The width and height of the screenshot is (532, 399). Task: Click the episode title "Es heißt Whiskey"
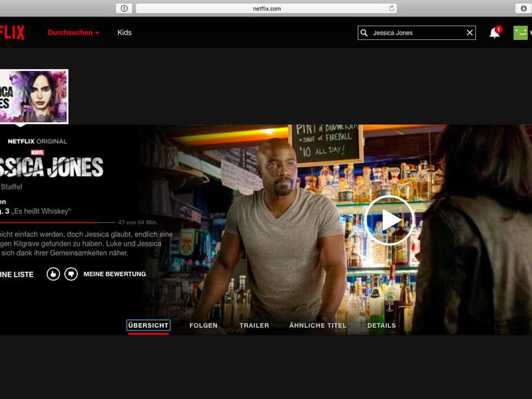[x=41, y=211]
